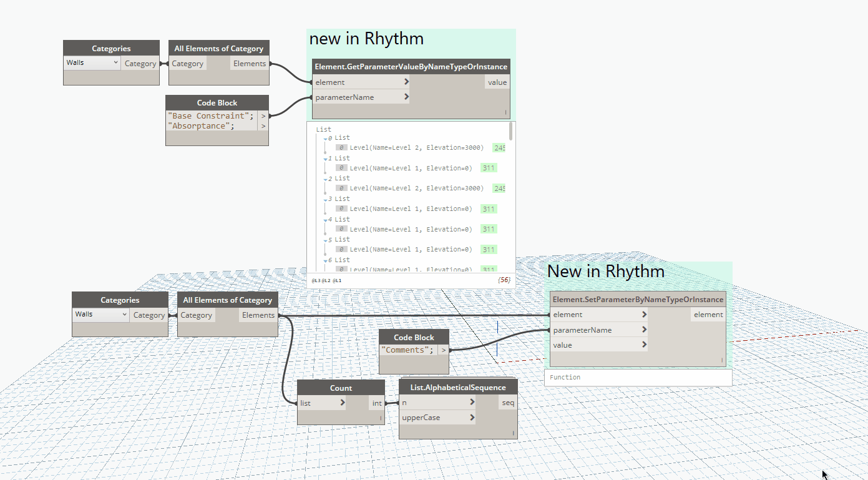This screenshot has width=868, height=480.
Task: Click the "Comments" code block output port
Action: [x=444, y=350]
